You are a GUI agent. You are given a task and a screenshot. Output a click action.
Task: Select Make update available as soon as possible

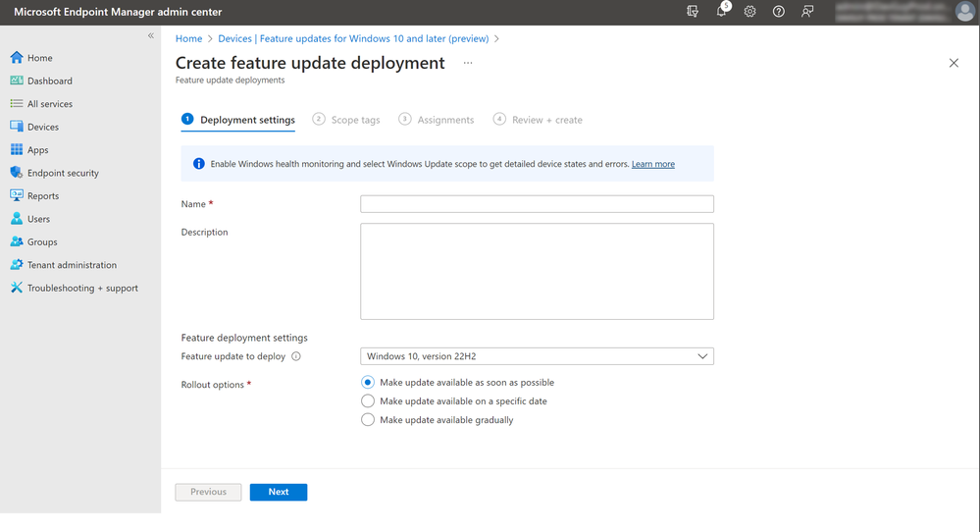pyautogui.click(x=368, y=382)
